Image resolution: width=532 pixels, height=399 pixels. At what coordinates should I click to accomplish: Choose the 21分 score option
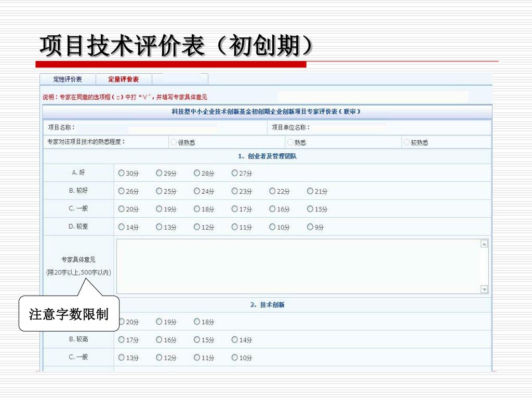[310, 191]
